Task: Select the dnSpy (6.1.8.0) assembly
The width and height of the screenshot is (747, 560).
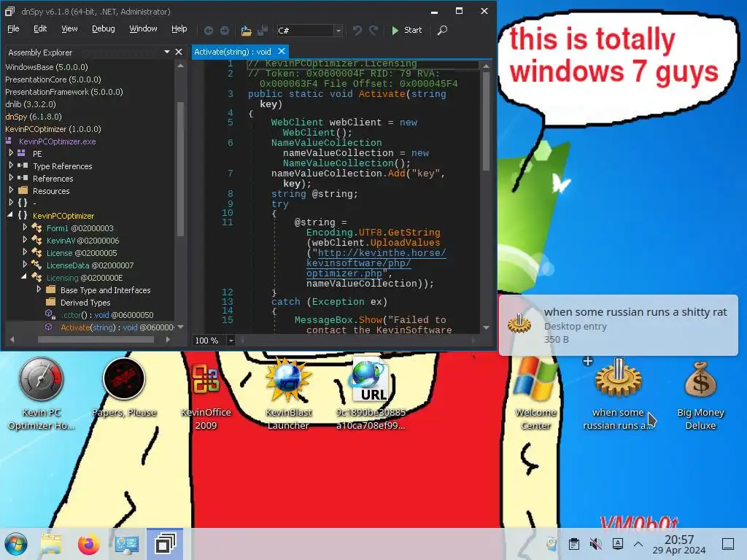Action: click(34, 116)
